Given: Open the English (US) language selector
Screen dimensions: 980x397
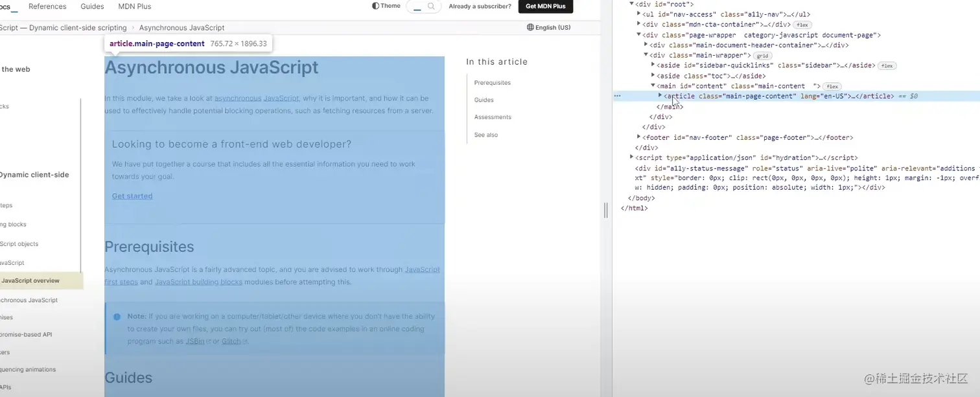Looking at the screenshot, I should click(x=549, y=27).
